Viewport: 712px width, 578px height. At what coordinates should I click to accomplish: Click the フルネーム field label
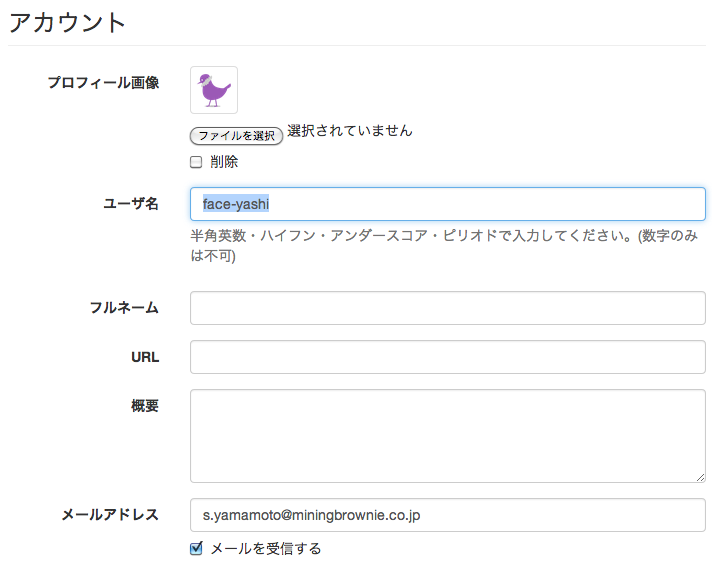[124, 308]
